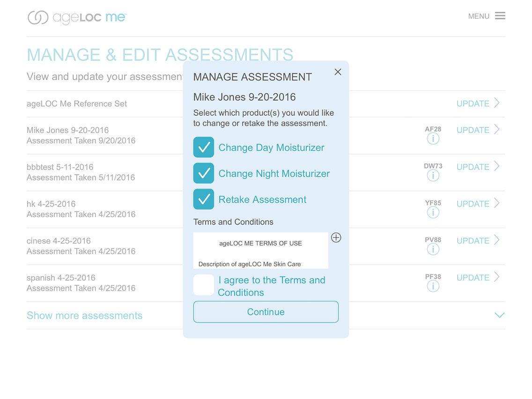Select the hk 4-25-2016 row name
This screenshot has width=532, height=399.
tap(51, 204)
